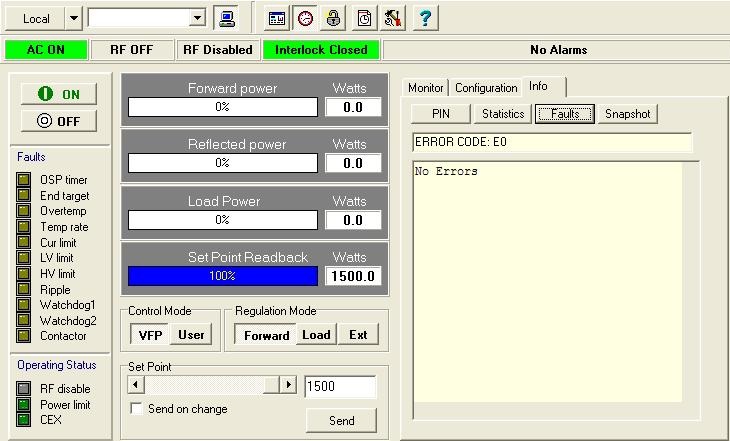Select Load regulation mode

tap(316, 335)
